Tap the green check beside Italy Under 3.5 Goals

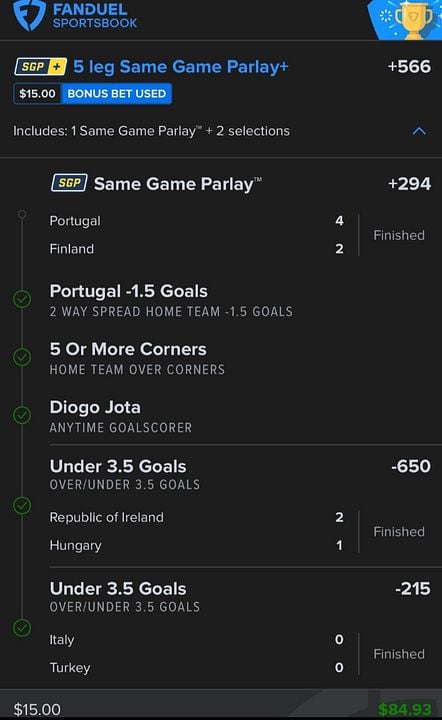pyautogui.click(x=22, y=628)
